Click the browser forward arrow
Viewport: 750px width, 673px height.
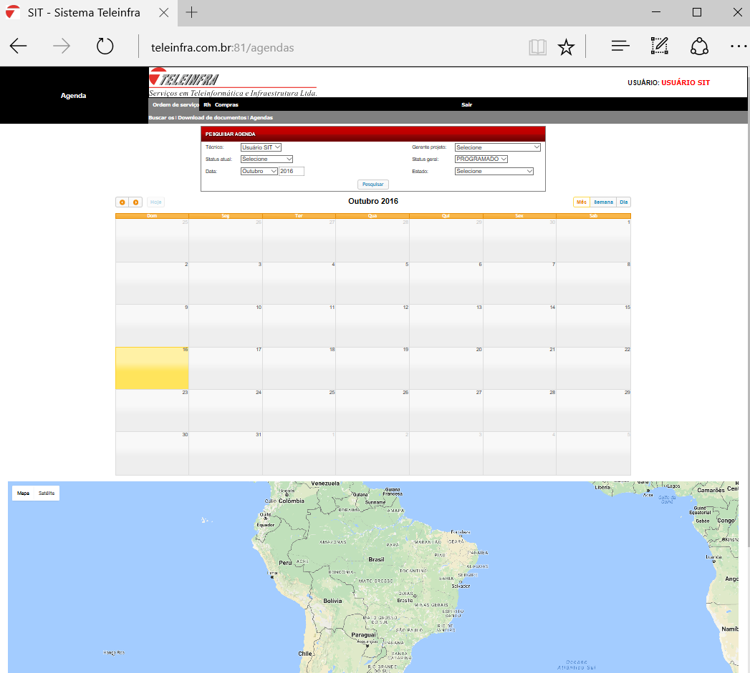[61, 46]
